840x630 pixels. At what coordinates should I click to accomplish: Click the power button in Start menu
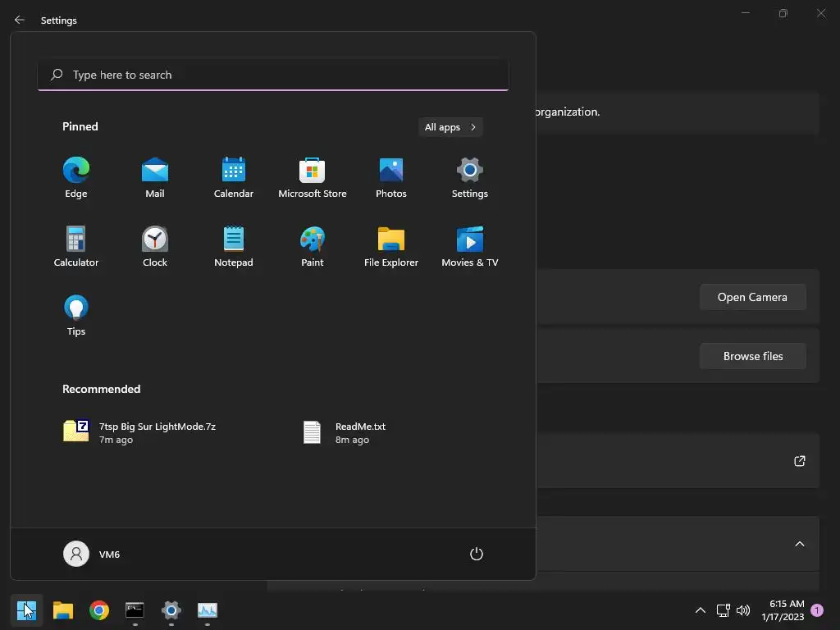(x=477, y=554)
